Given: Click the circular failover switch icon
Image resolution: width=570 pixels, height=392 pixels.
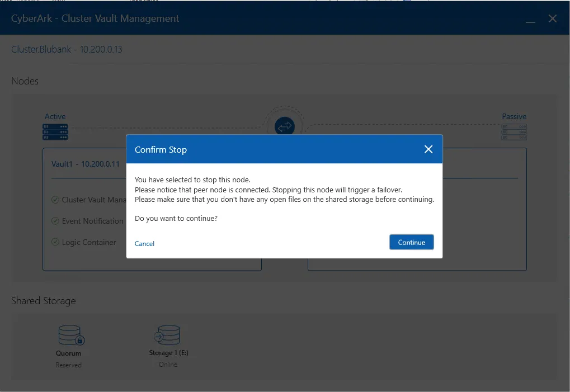Looking at the screenshot, I should pos(285,126).
